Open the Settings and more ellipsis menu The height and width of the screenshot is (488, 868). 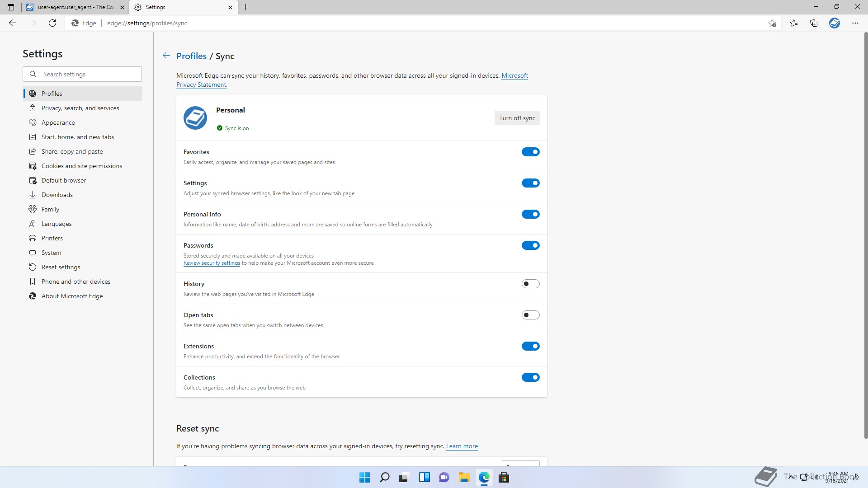pyautogui.click(x=855, y=23)
